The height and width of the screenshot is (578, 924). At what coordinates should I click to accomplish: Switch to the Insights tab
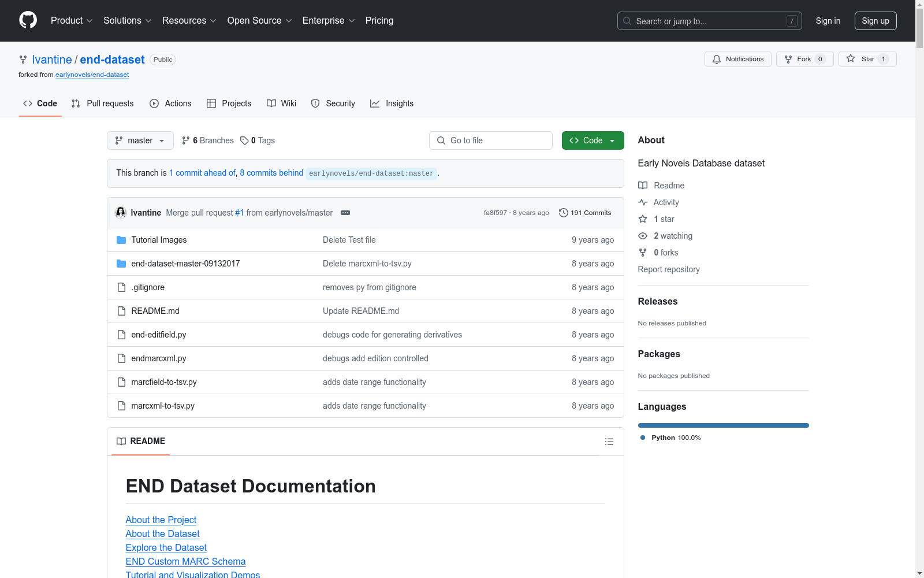(x=392, y=103)
